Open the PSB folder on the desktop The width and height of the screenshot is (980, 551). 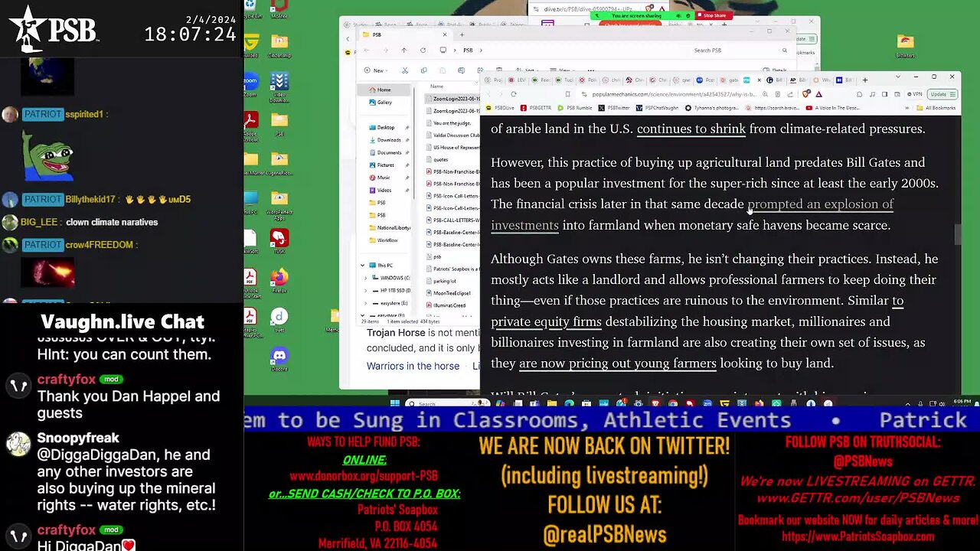279,123
